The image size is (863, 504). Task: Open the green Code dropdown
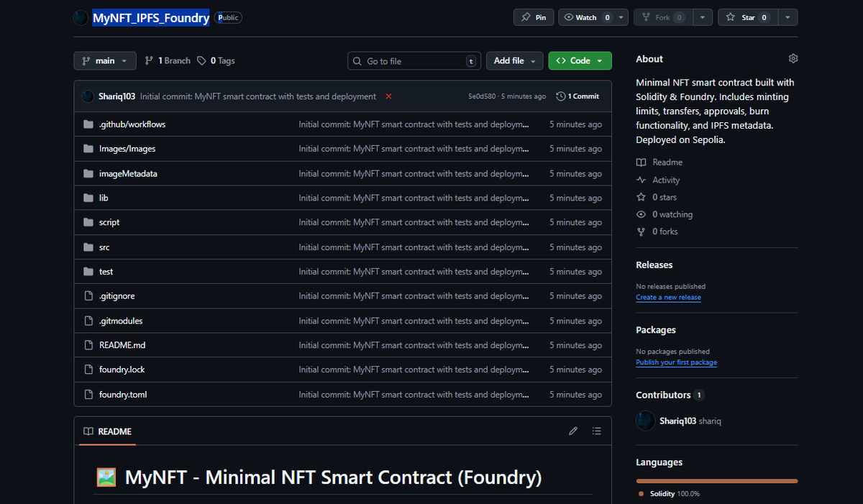tap(580, 61)
